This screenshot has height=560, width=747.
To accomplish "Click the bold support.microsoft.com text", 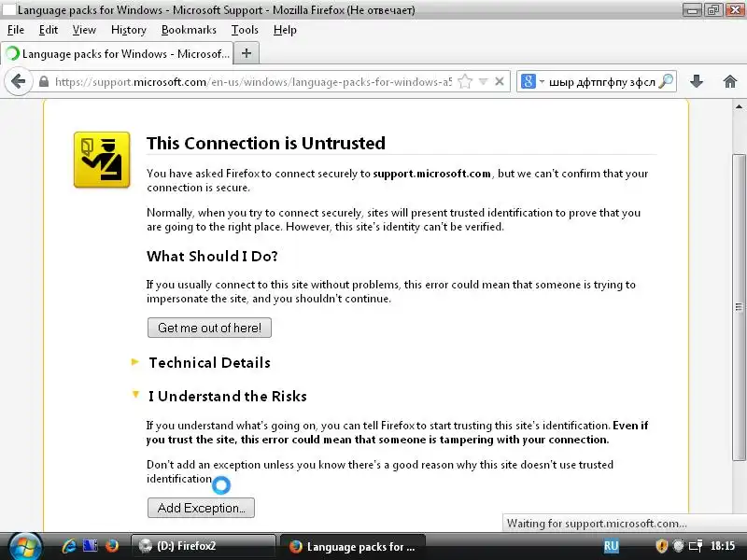I will coord(431,174).
